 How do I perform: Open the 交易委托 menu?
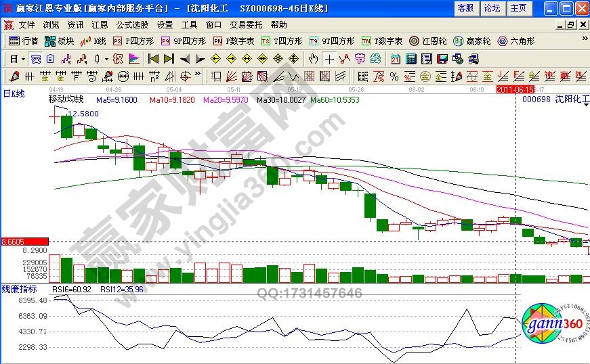coord(244,24)
